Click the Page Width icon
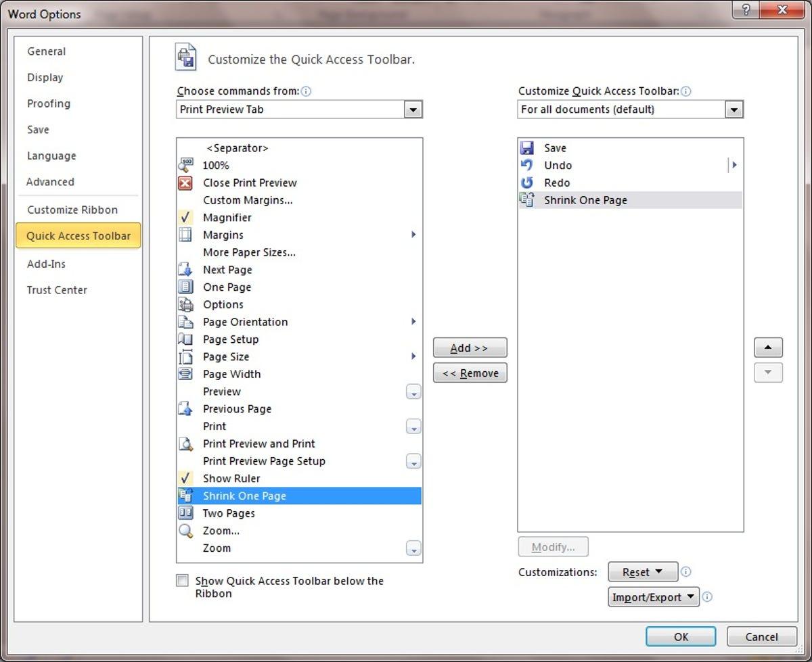This screenshot has height=662, width=812. pos(185,374)
